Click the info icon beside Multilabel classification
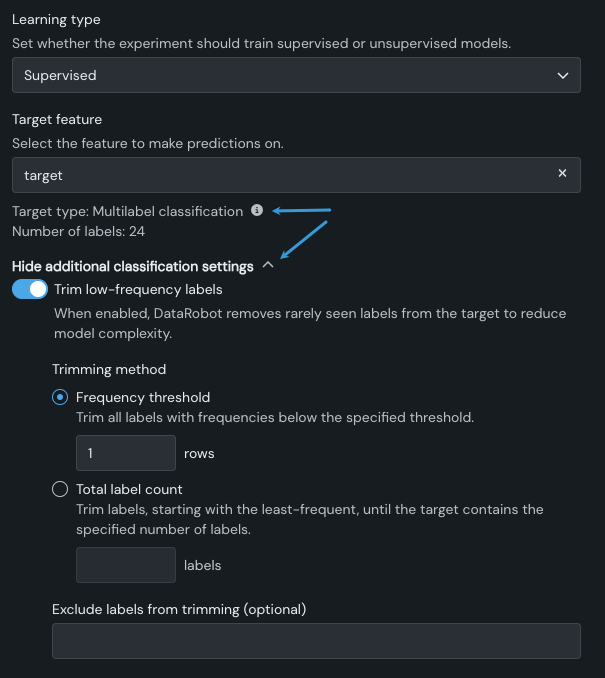This screenshot has height=678, width=605. (257, 211)
